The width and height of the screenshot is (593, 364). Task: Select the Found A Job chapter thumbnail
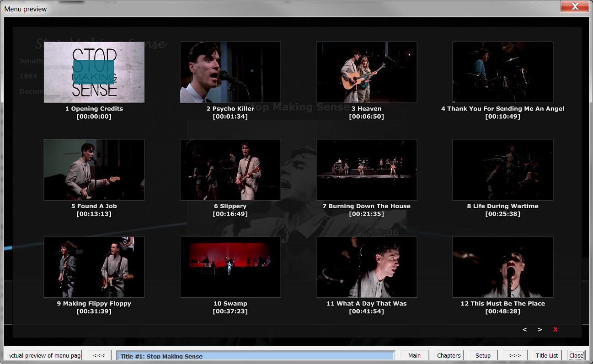94,169
